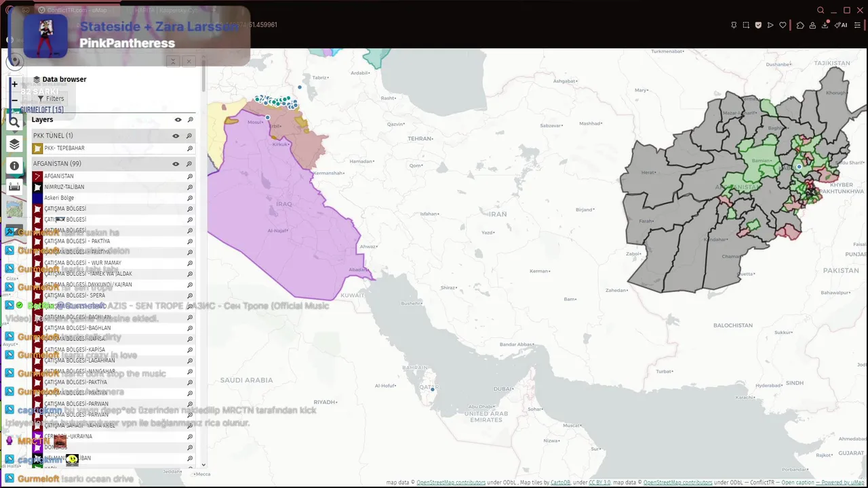Activate the measure distance ruler tool
Screen dimensions: 868x488
(14, 187)
